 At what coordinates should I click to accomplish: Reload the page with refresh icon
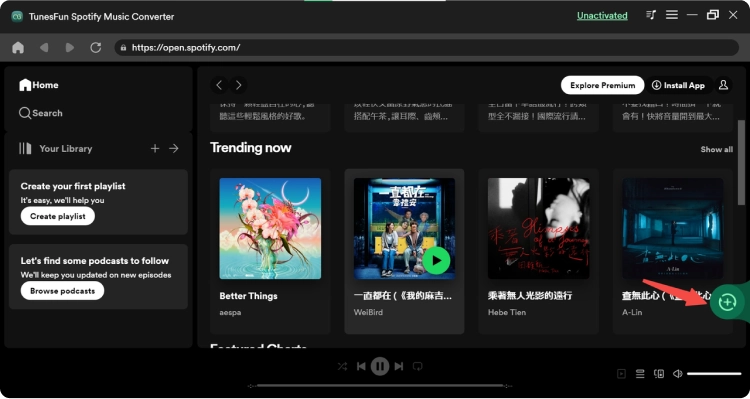96,47
